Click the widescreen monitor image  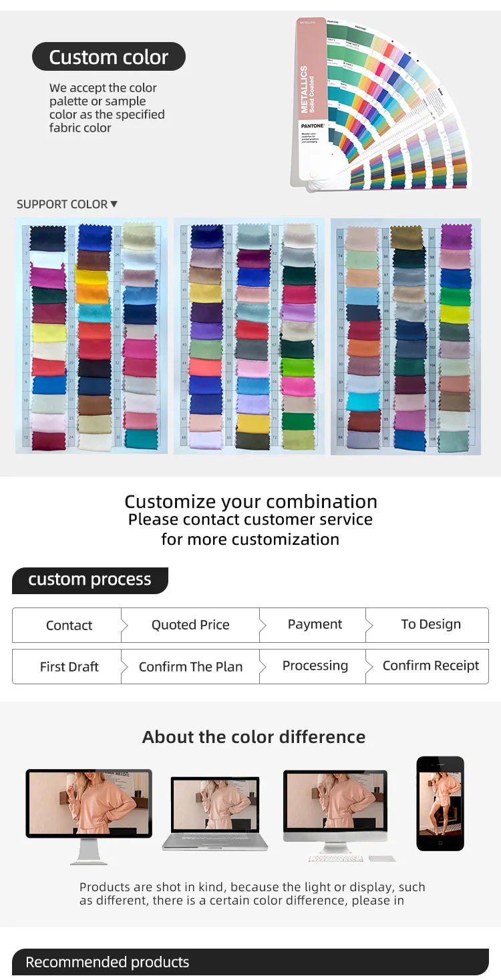click(x=89, y=808)
